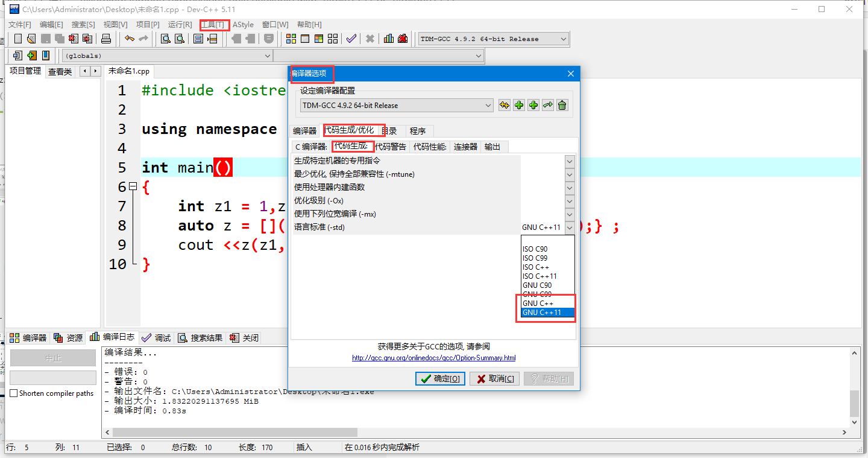Open the compiler configuration combo in the dialog

[x=397, y=106]
